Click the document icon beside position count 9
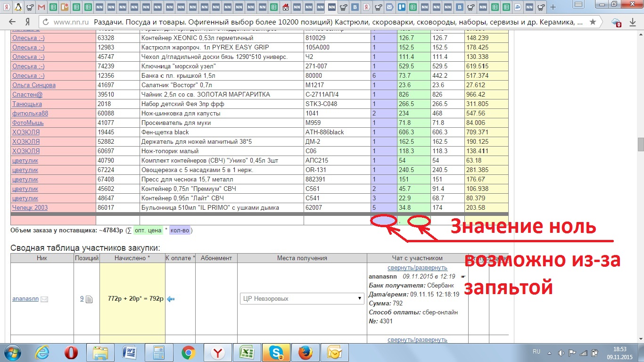Viewport: 644px width, 362px height. coord(89,299)
